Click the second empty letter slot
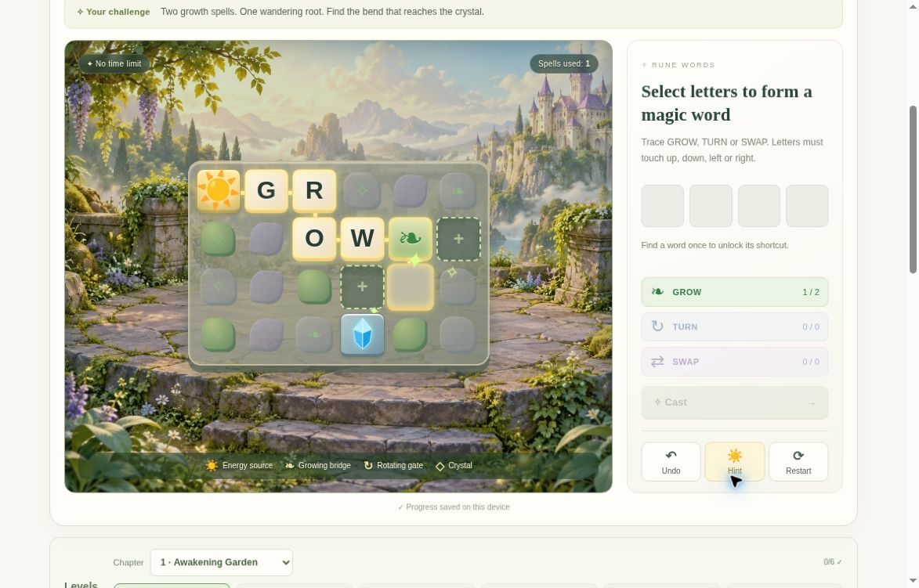The height and width of the screenshot is (588, 919). [x=711, y=206]
